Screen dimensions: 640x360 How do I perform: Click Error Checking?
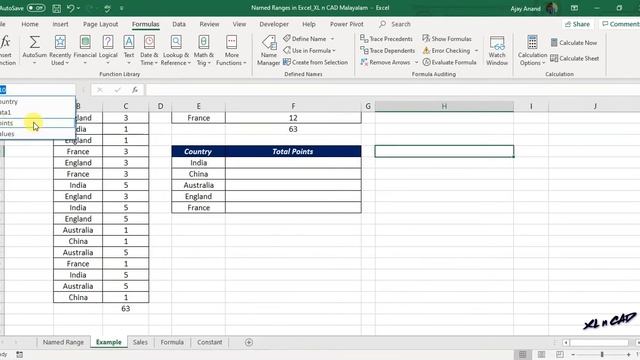446,51
